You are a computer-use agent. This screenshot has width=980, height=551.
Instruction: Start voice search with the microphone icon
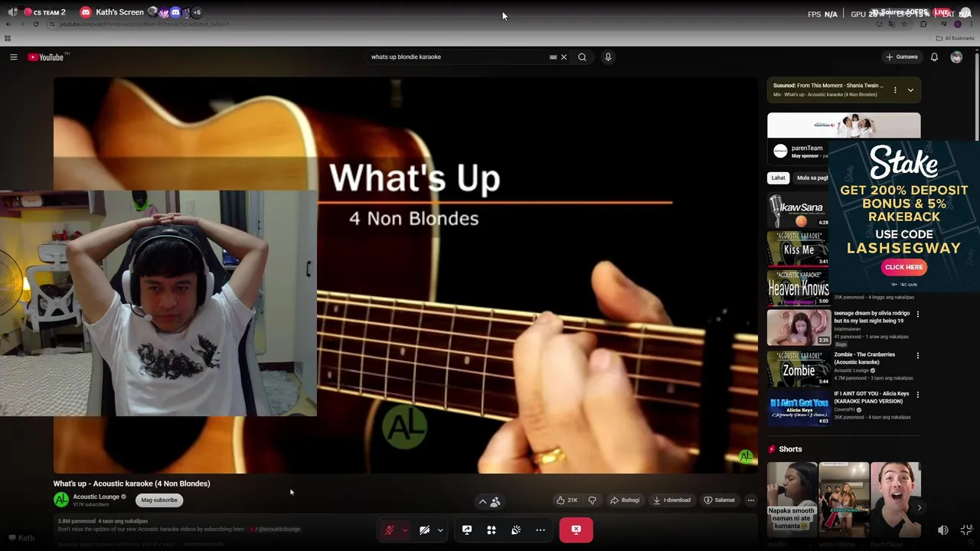point(608,57)
